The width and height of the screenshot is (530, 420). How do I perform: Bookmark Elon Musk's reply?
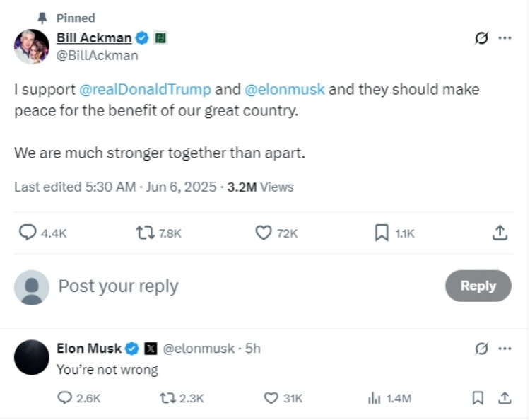click(478, 399)
